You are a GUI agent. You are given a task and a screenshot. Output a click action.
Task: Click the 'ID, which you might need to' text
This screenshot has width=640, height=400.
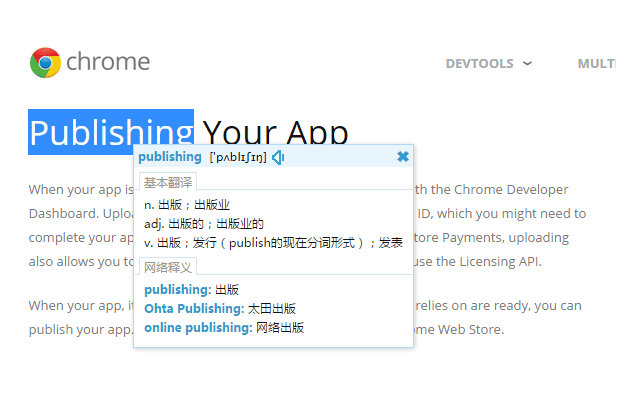[x=502, y=213]
